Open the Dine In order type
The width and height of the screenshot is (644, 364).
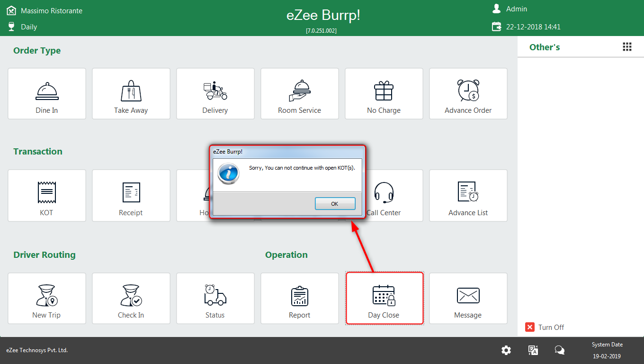click(x=47, y=93)
